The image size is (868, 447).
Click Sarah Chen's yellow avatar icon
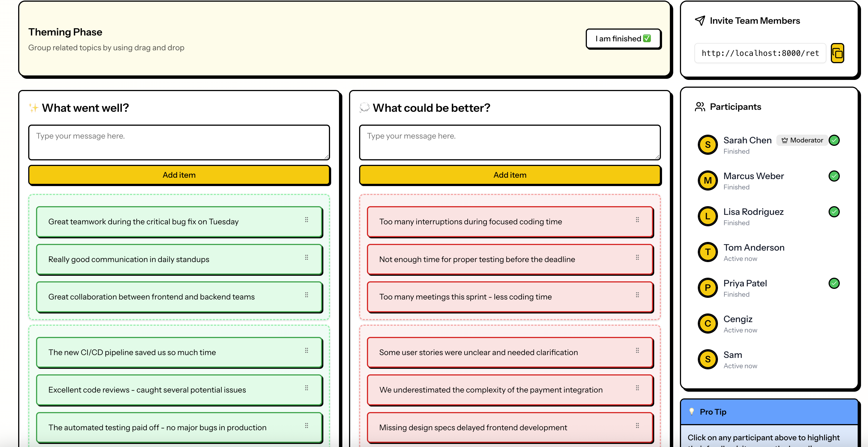707,145
